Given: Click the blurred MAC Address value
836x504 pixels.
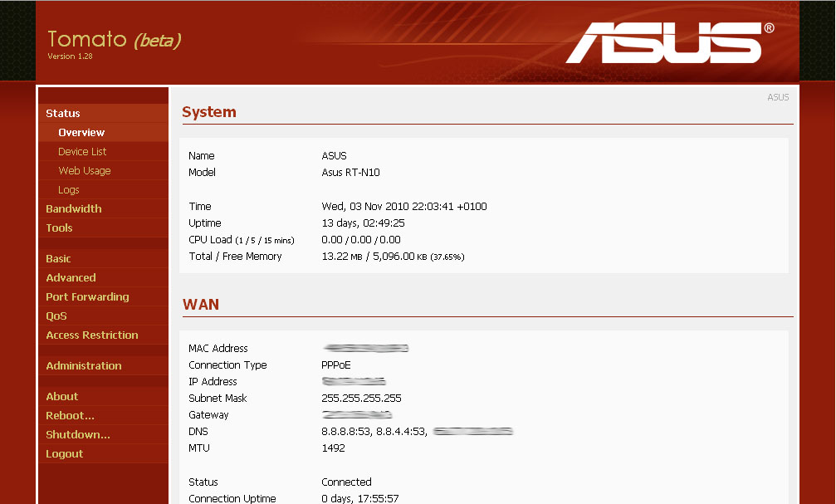Looking at the screenshot, I should [366, 348].
